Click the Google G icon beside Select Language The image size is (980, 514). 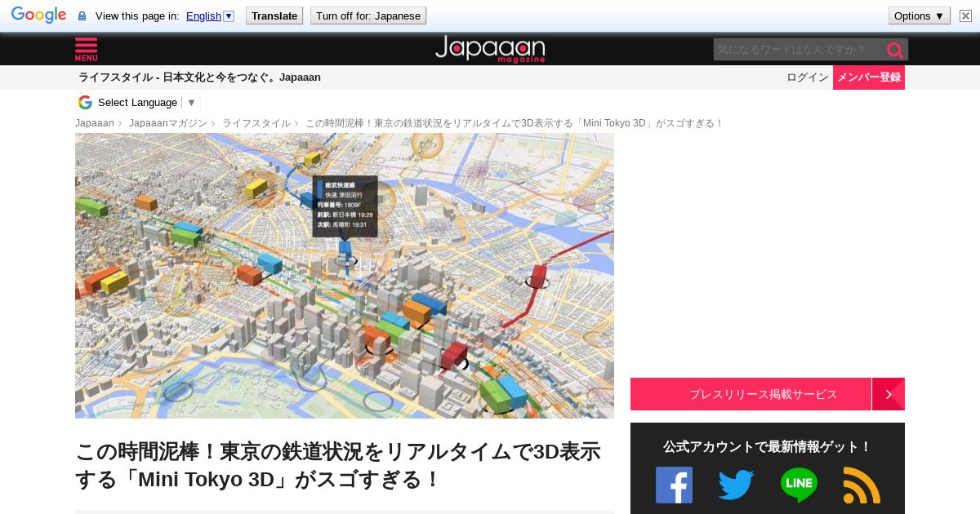[85, 102]
